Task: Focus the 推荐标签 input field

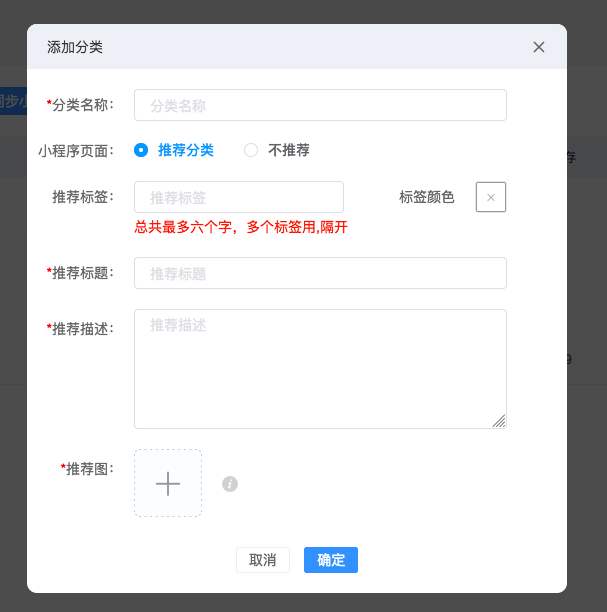Action: pos(239,197)
